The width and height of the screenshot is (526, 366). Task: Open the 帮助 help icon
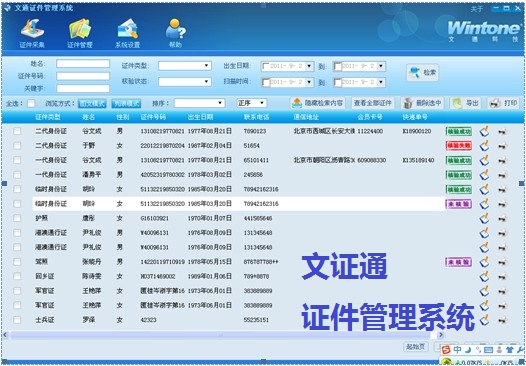click(x=175, y=30)
